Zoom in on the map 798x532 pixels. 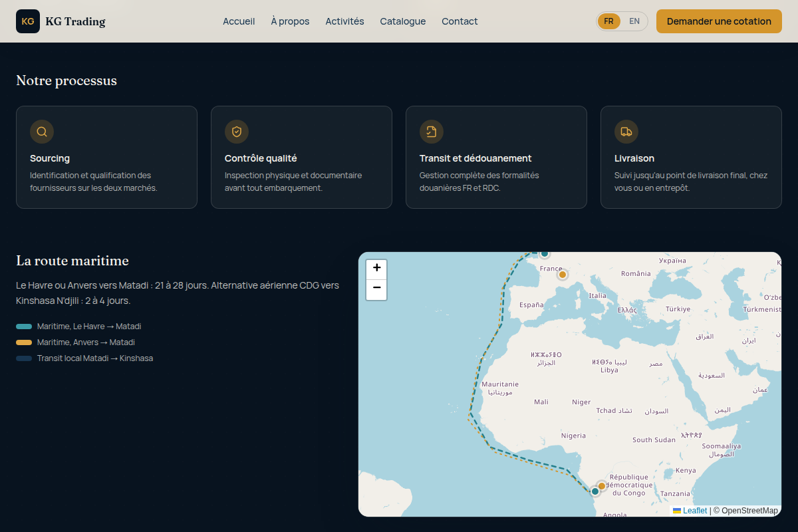pos(376,269)
